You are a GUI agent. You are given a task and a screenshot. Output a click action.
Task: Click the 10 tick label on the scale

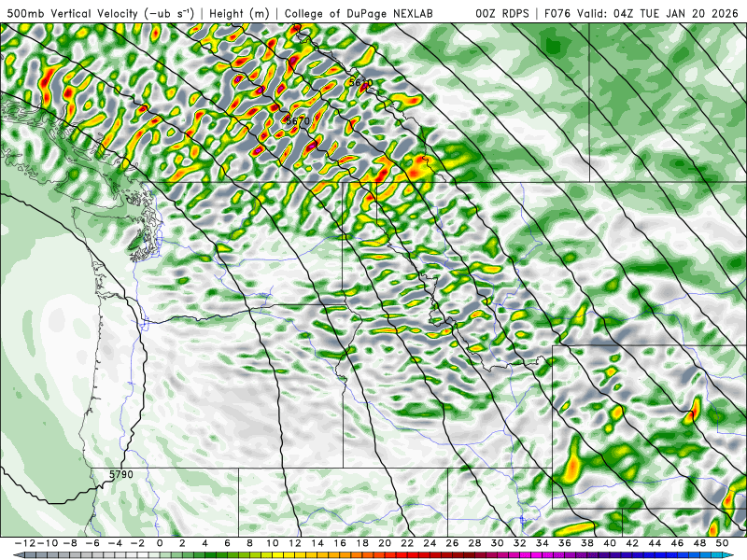pos(273,543)
